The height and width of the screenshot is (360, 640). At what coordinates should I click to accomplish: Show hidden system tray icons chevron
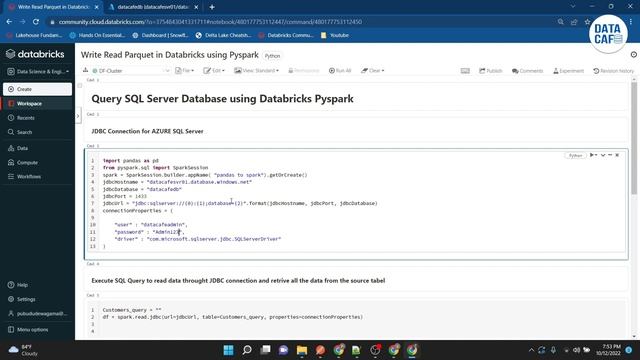[531, 350]
